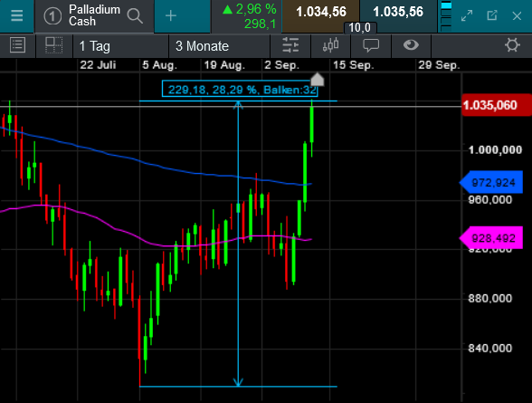The height and width of the screenshot is (403, 532).
Task: Click the circled 1 tab number icon
Action: [52, 16]
